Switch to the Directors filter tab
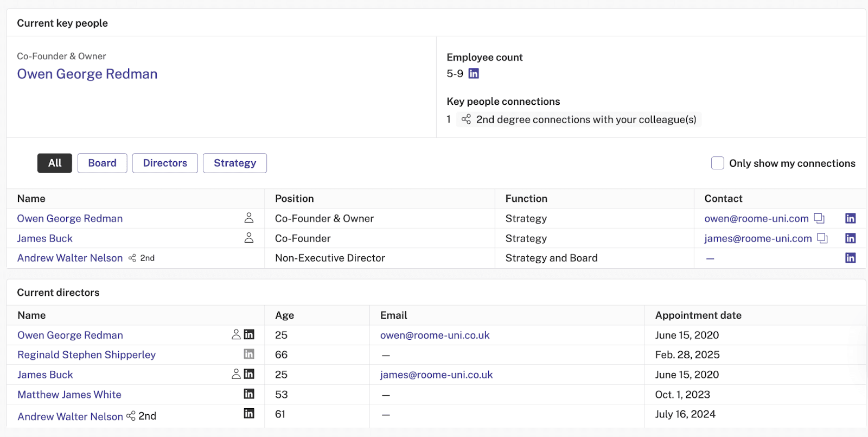This screenshot has width=868, height=437. pyautogui.click(x=165, y=163)
